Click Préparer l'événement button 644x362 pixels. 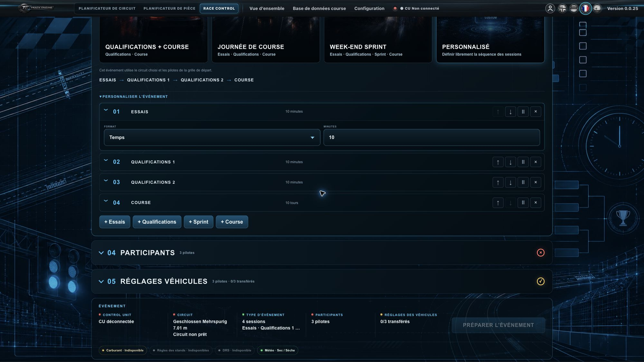point(498,325)
